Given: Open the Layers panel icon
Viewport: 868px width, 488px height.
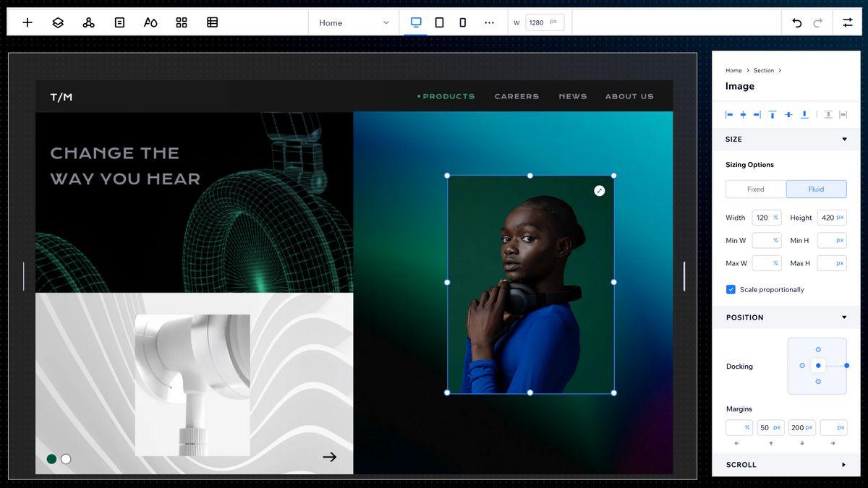Looking at the screenshot, I should pos(58,22).
